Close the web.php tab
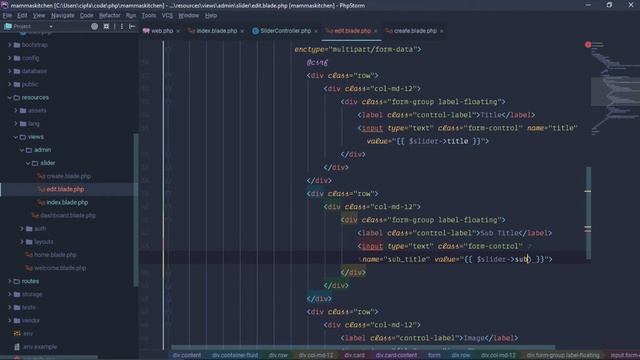This screenshot has height=360, width=640. click(x=178, y=31)
